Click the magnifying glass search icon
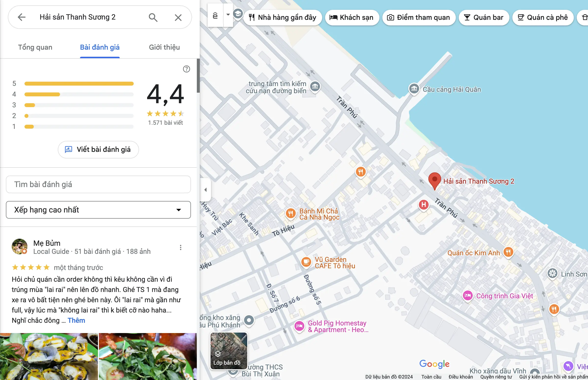 pyautogui.click(x=153, y=17)
